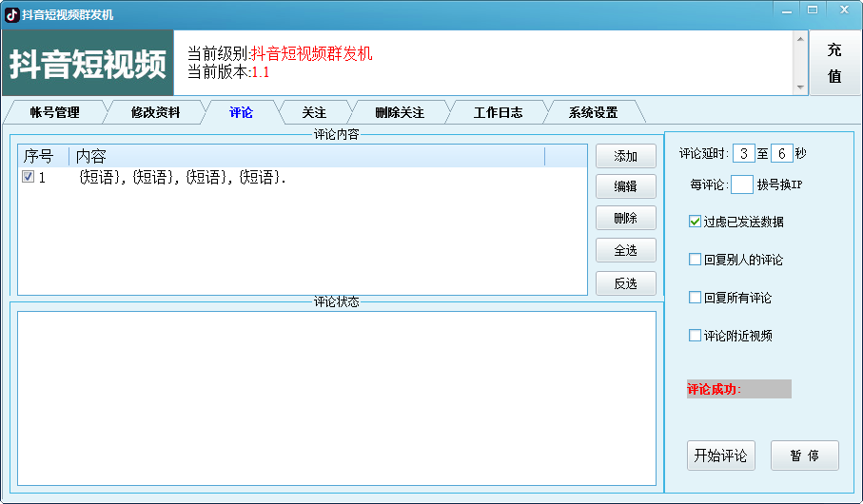
Task: Switch to the 修改资料 tab
Action: point(155,112)
